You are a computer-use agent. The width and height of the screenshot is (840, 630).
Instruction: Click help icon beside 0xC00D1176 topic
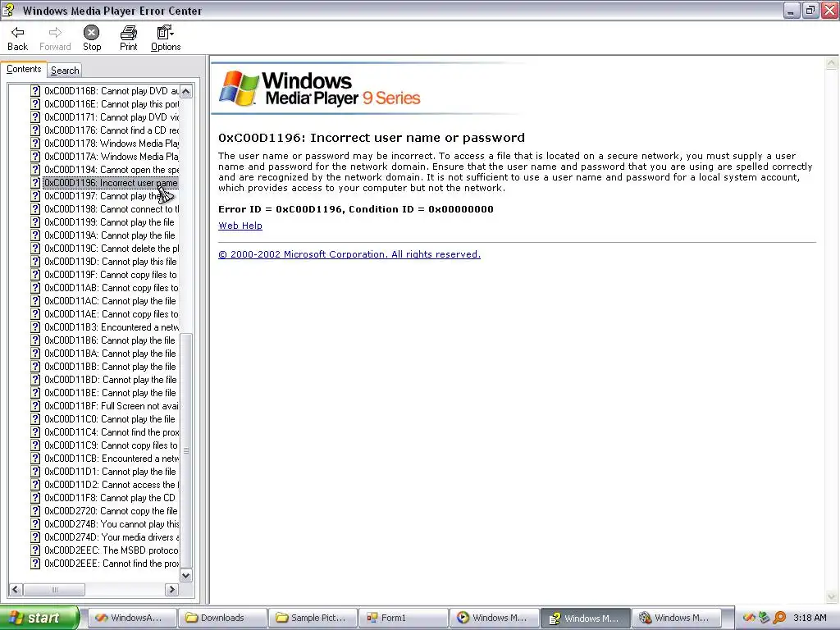coord(35,130)
